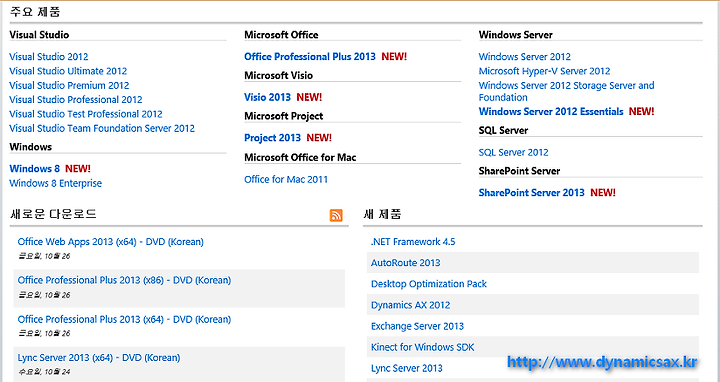The height and width of the screenshot is (382, 720).
Task: Select Dynamics AX 2012 in new products
Action: pos(411,305)
